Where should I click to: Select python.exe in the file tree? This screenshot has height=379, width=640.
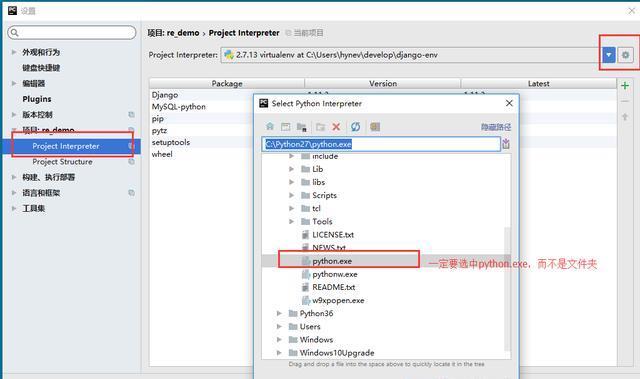pyautogui.click(x=332, y=261)
